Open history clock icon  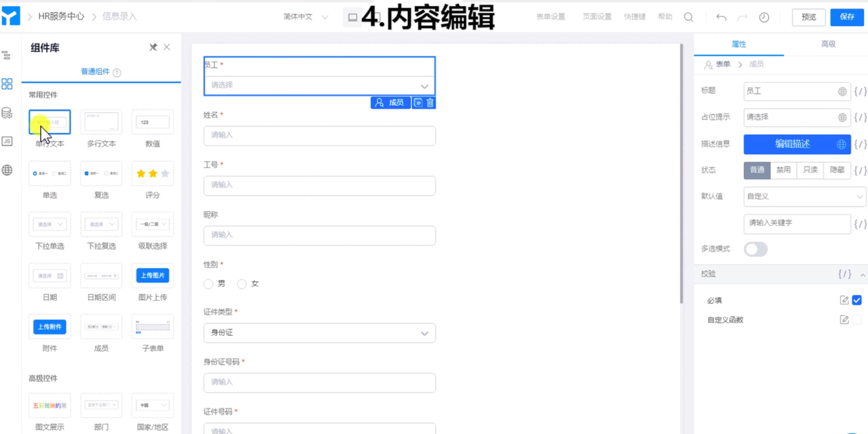pyautogui.click(x=764, y=17)
